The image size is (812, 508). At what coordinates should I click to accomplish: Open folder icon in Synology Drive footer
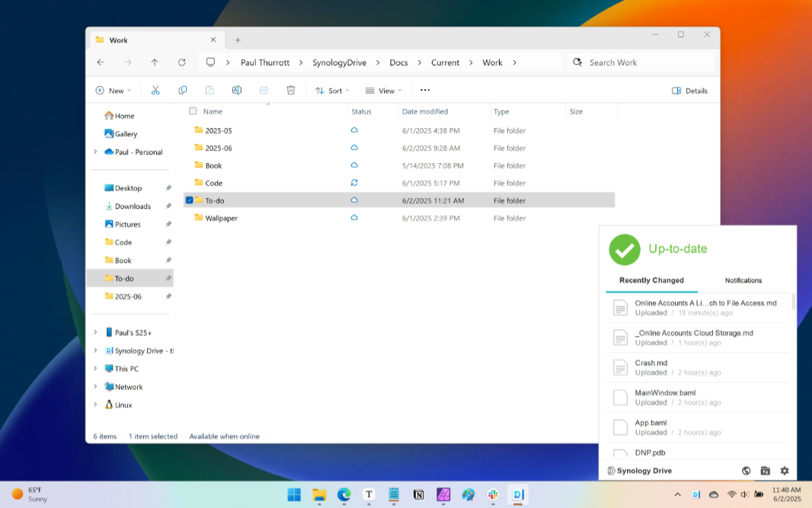point(766,471)
